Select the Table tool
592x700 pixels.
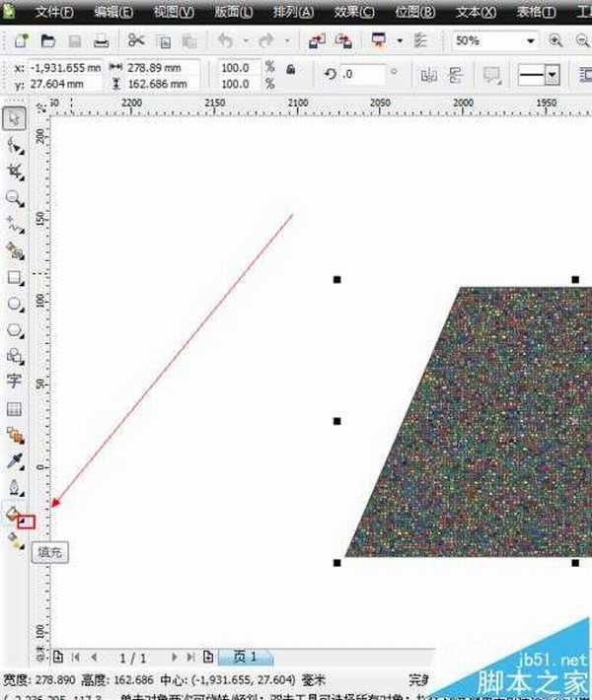pyautogui.click(x=15, y=408)
